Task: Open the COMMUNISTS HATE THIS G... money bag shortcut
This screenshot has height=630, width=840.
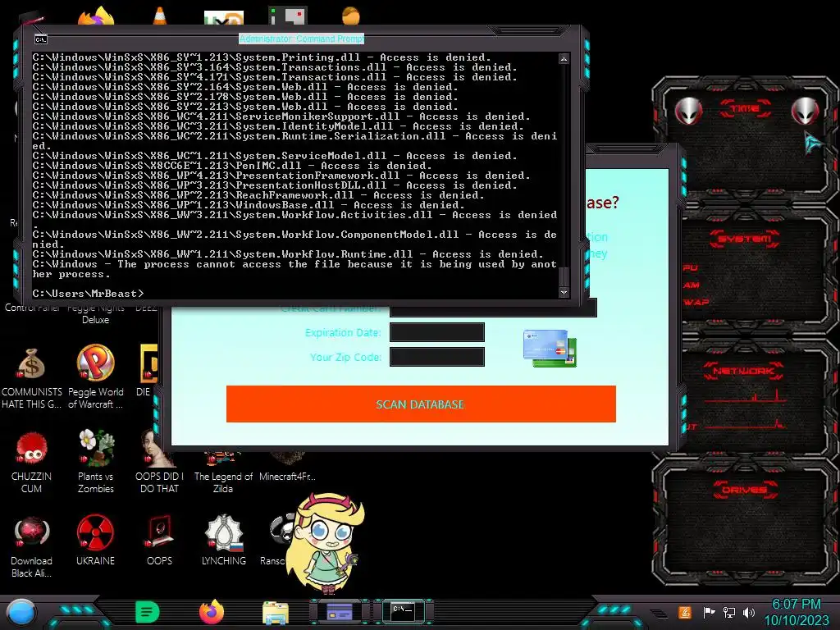Action: 31,364
